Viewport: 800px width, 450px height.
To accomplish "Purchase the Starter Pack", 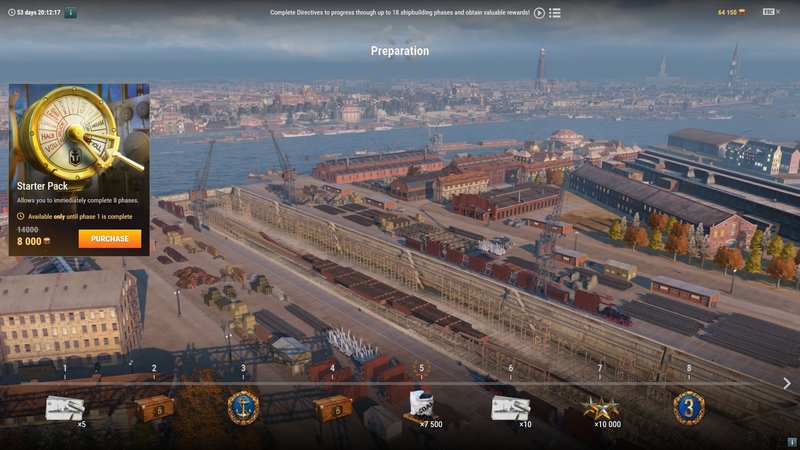I will (110, 239).
